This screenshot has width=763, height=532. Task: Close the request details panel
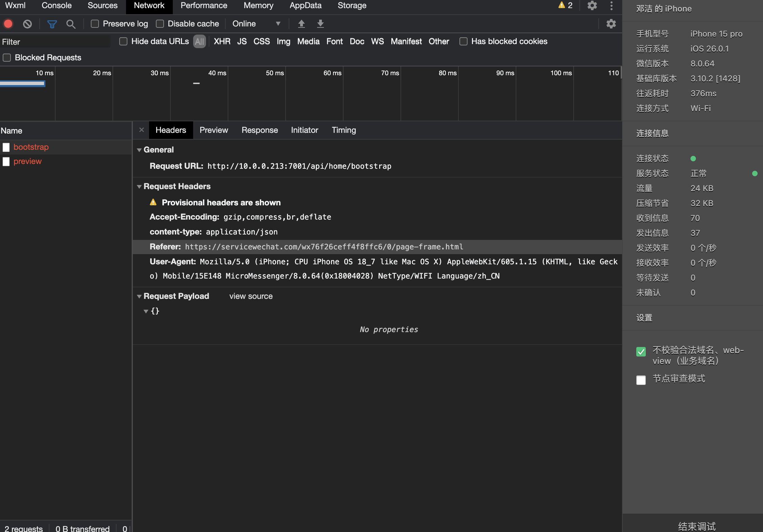point(142,130)
